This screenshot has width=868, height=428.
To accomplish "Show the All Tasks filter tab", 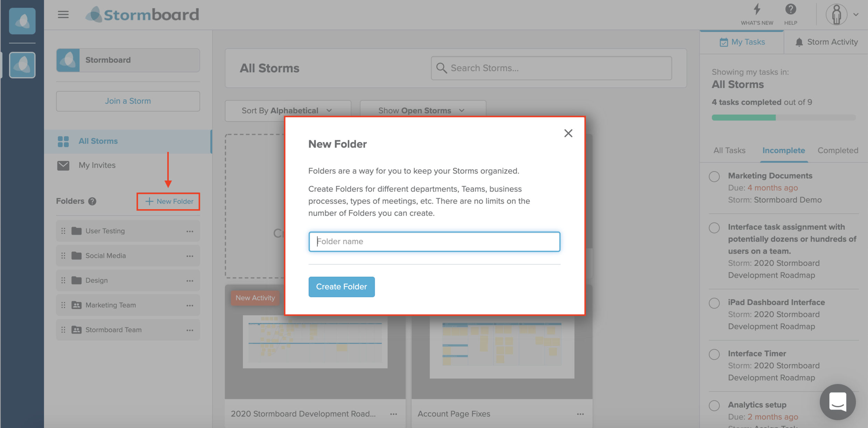I will coord(729,150).
